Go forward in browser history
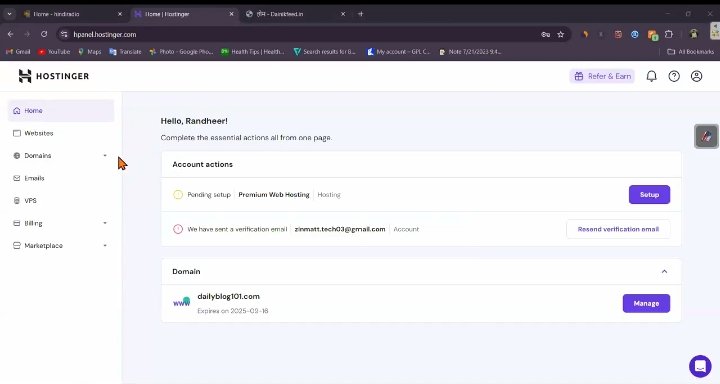The width and height of the screenshot is (720, 384). tap(27, 34)
